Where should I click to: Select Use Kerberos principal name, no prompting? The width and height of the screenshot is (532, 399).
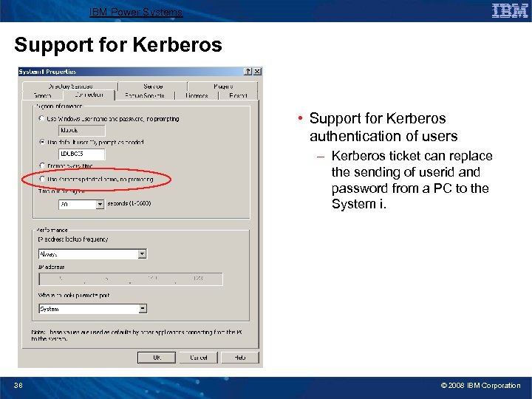41,179
